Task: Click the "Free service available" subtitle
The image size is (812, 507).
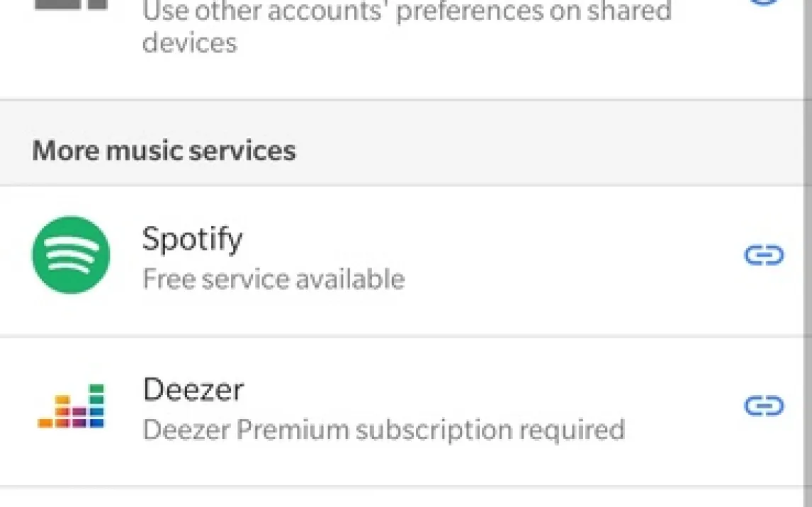Action: pos(274,279)
